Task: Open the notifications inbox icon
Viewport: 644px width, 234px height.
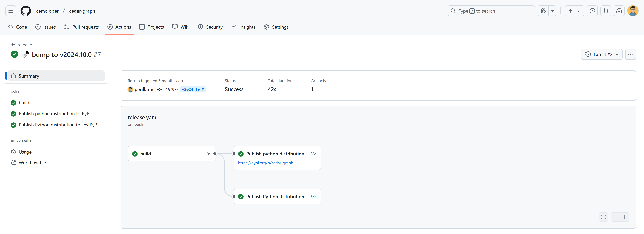Action: point(619,11)
